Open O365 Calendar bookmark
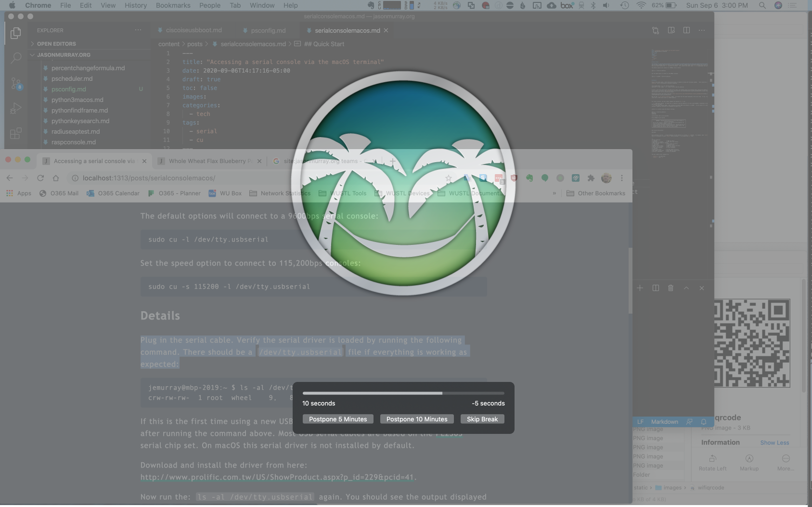Viewport: 812px width, 507px height. [113, 193]
